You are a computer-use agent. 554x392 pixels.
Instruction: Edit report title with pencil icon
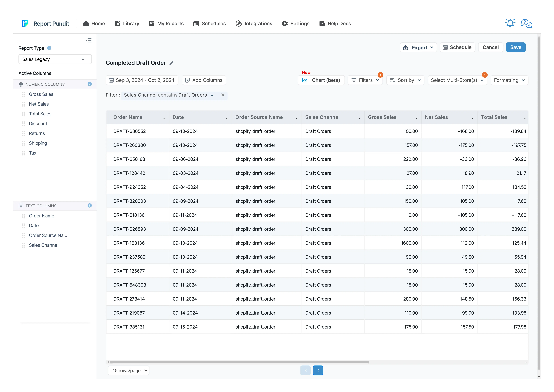[171, 63]
